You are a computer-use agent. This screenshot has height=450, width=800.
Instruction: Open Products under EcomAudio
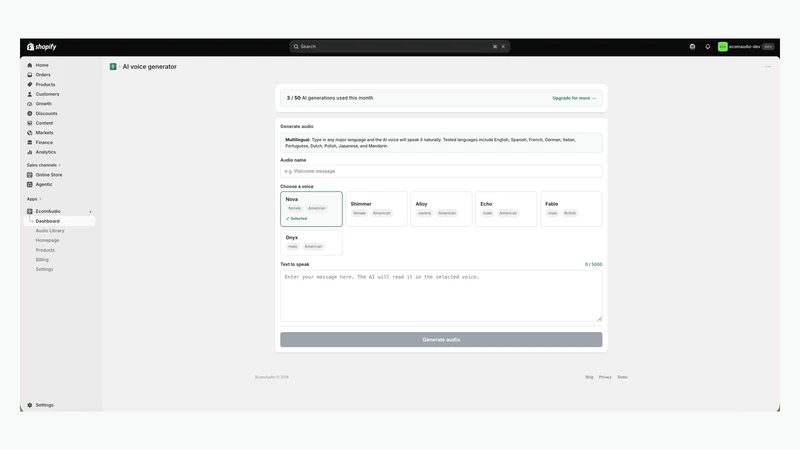point(45,251)
